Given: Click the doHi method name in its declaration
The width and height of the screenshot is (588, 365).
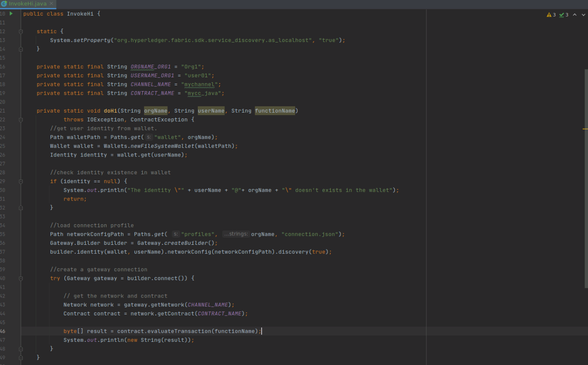Looking at the screenshot, I should (x=110, y=111).
